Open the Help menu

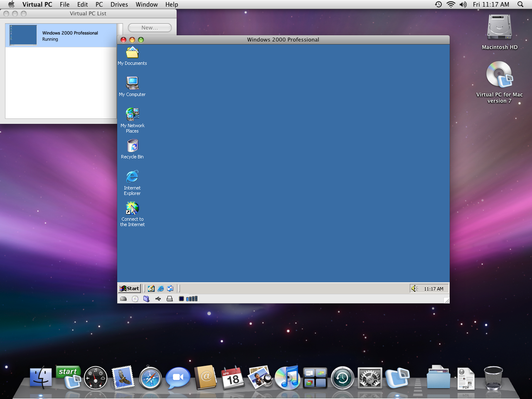172,5
